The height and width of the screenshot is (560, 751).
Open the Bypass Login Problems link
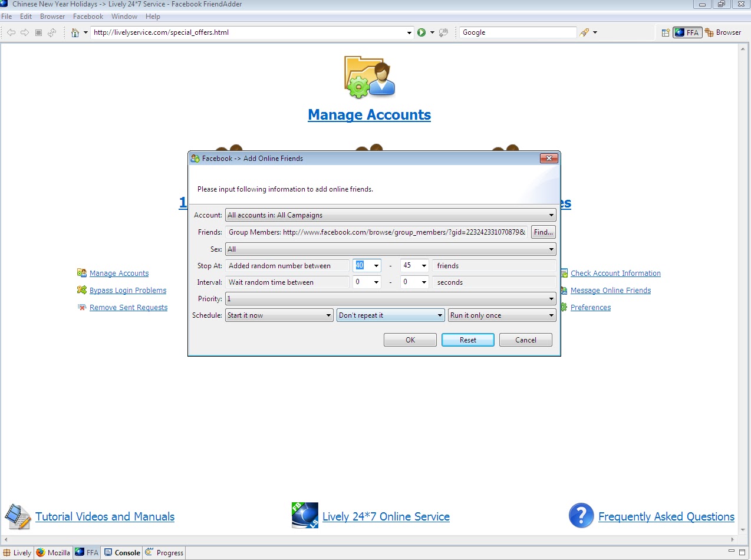(x=128, y=290)
